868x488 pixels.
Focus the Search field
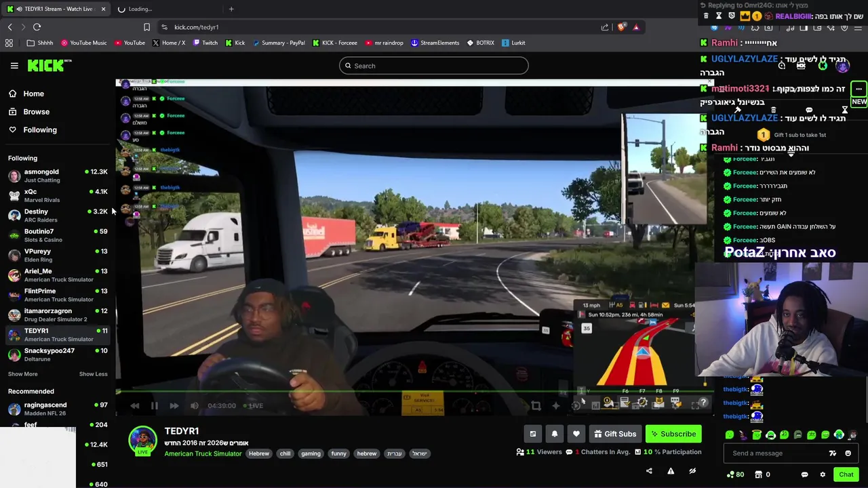pyautogui.click(x=434, y=66)
